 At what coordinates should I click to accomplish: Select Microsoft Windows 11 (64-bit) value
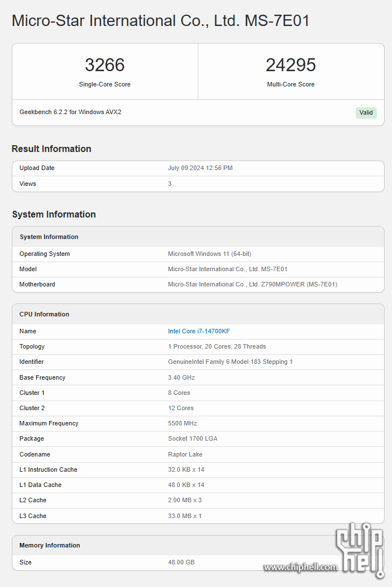(210, 254)
